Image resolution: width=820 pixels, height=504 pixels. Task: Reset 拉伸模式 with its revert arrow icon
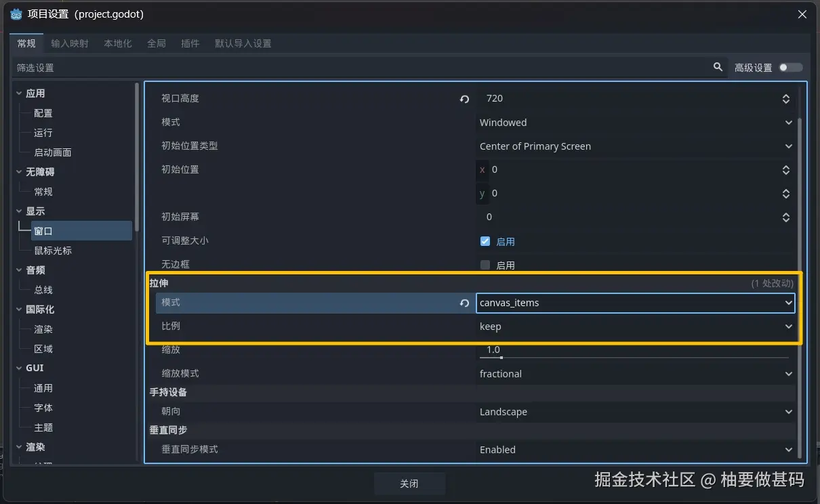(x=464, y=303)
